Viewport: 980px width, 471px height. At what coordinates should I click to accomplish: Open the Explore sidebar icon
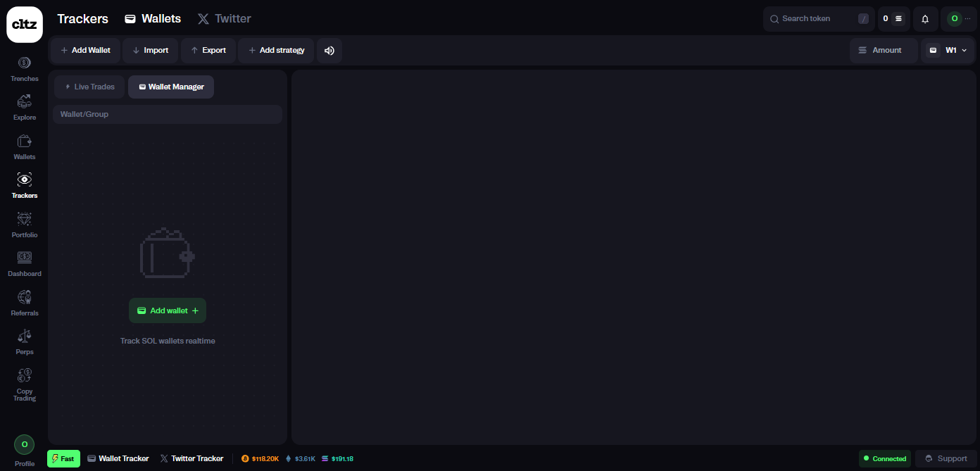[25, 107]
